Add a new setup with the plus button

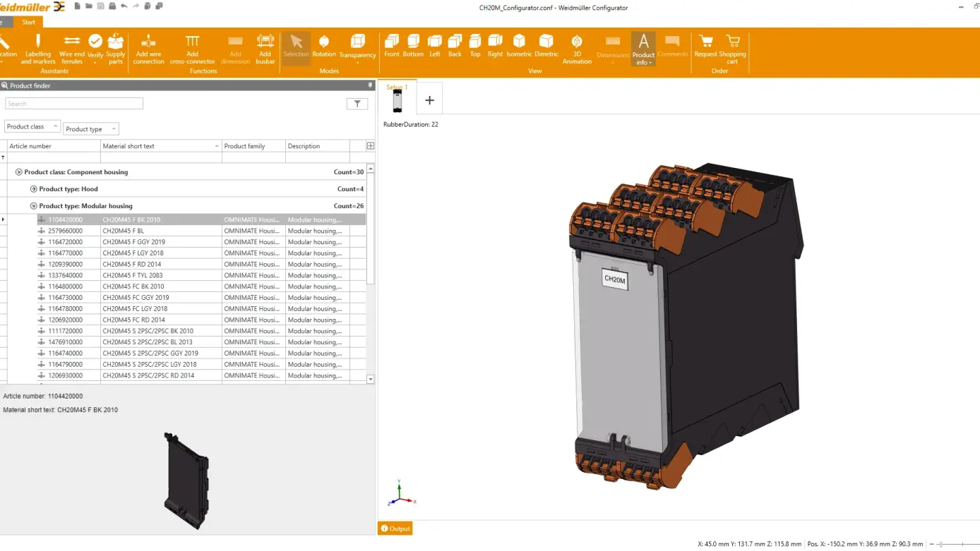429,100
